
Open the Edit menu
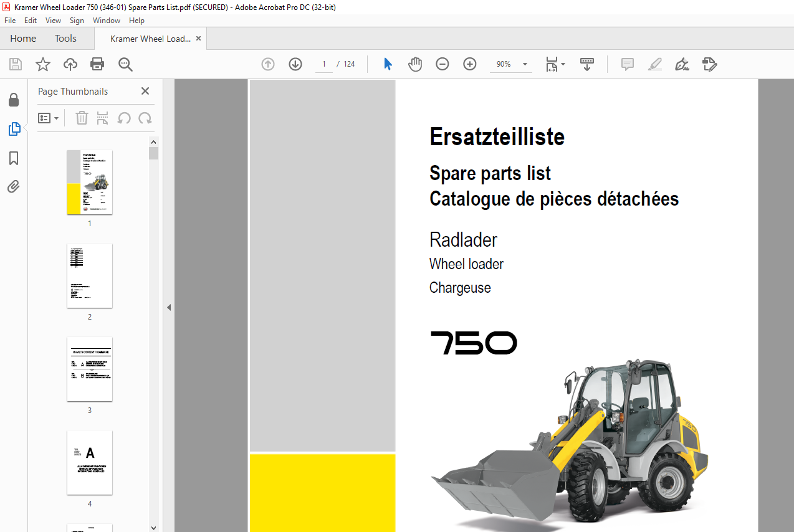(x=31, y=21)
